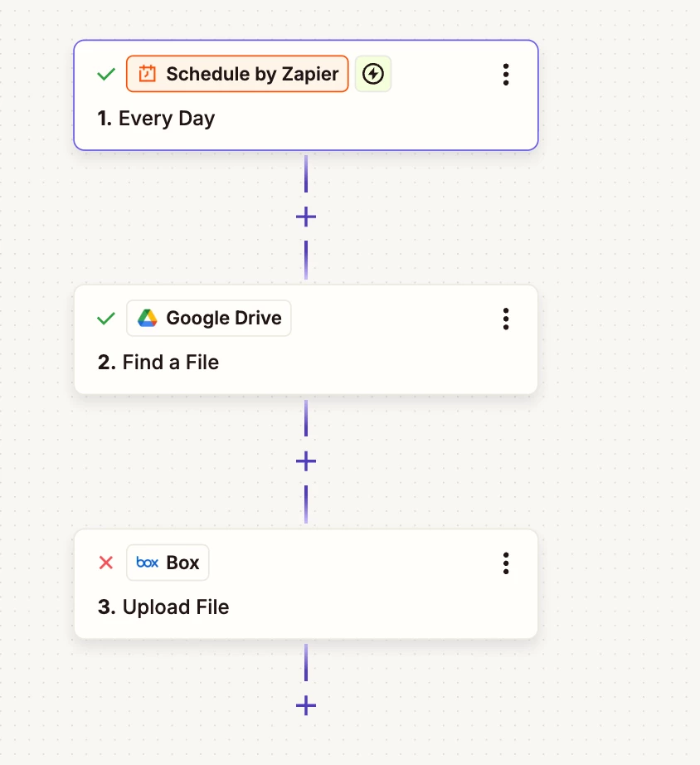Select the '2. Find a File' step title
Viewport: 700px width, 765px height.
pyautogui.click(x=158, y=363)
